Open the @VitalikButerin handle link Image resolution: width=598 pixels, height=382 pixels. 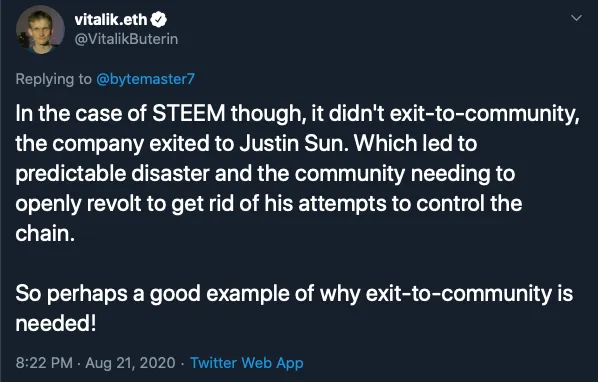click(x=126, y=39)
